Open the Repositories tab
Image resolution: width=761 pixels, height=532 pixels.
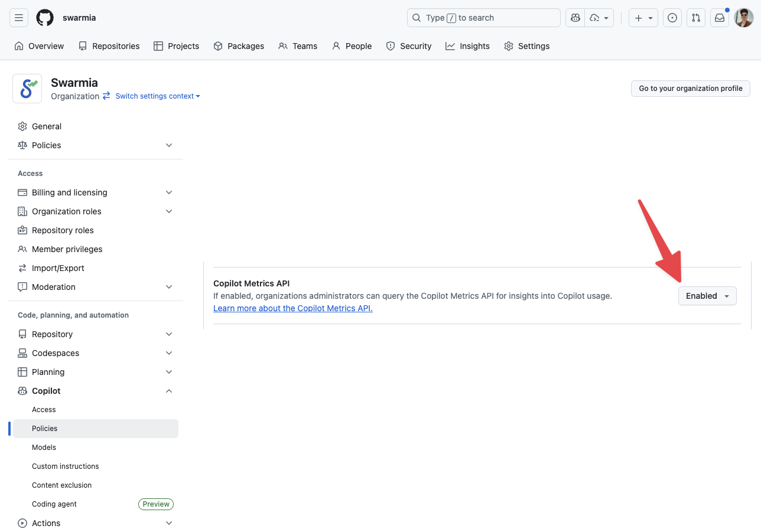pos(109,46)
